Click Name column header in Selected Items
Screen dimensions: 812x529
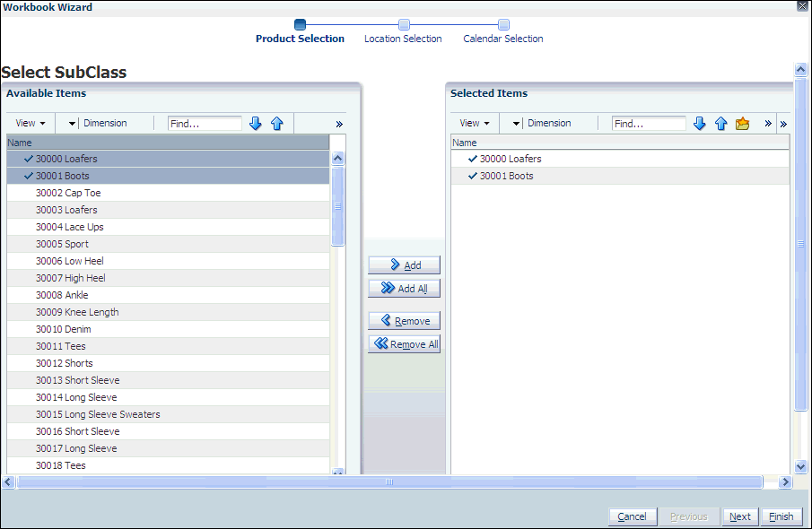click(x=620, y=143)
